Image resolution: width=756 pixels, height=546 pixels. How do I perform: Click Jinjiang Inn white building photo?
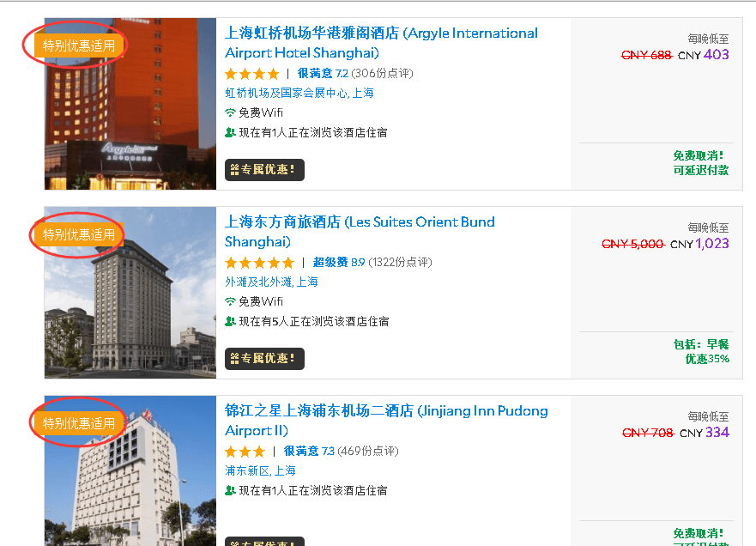(x=130, y=471)
